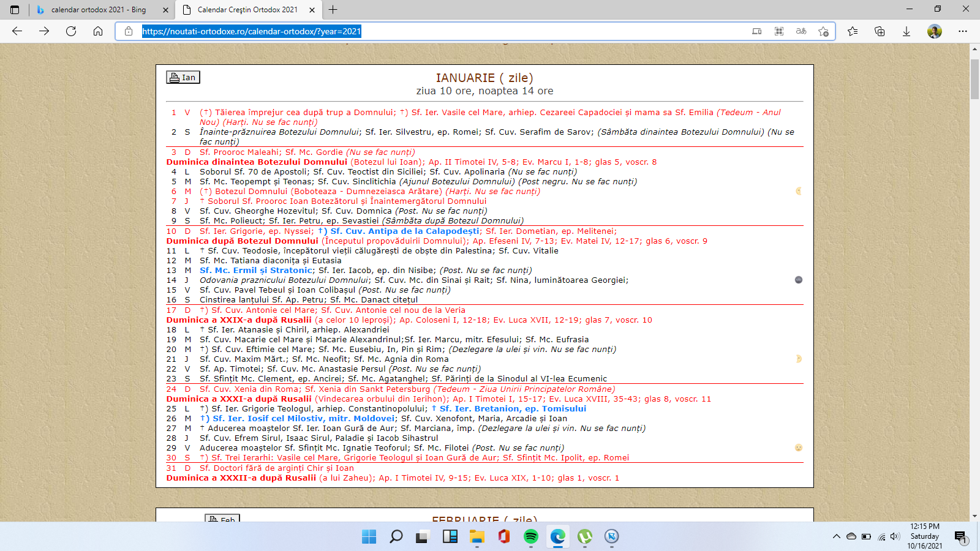
Task: Add this page to favorites
Action: [823, 31]
